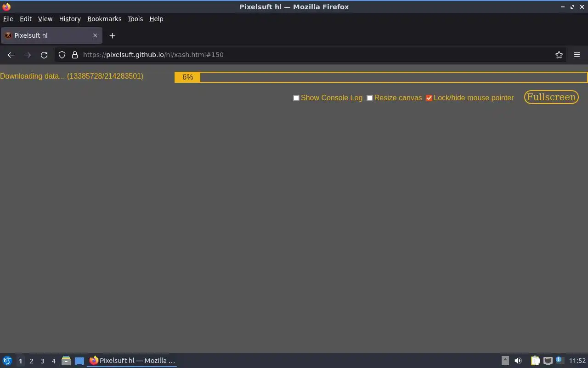Open the file manager taskbar icon

tap(66, 361)
